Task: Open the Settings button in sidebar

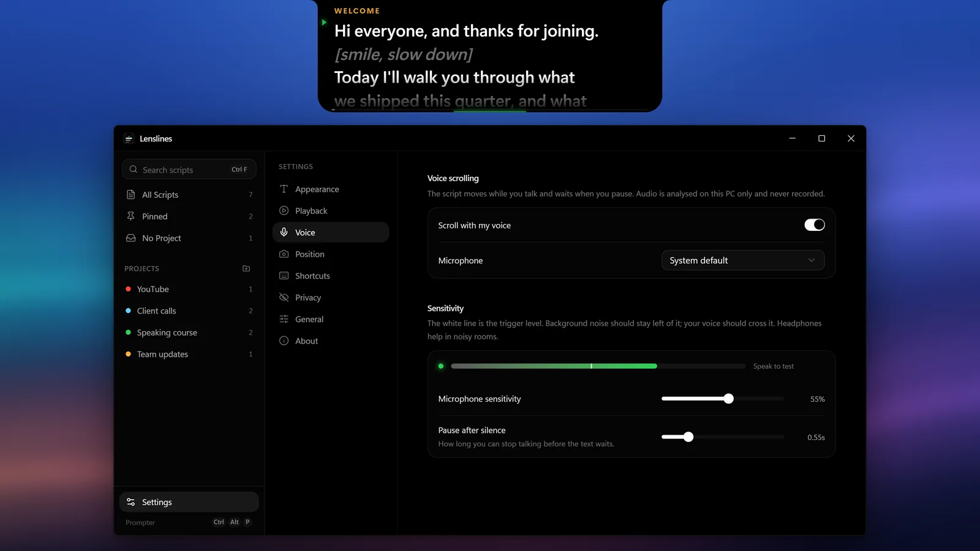Action: point(189,502)
